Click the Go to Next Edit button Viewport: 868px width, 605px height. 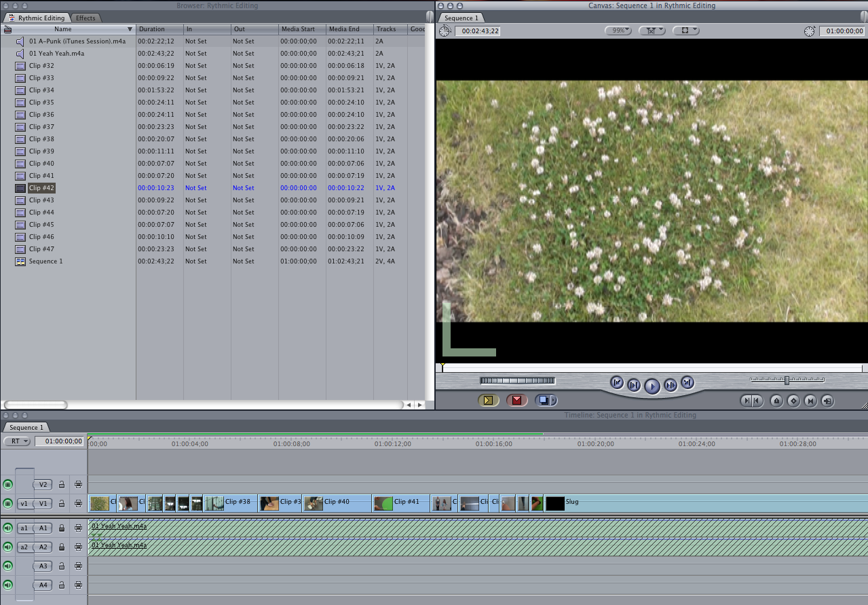[687, 383]
